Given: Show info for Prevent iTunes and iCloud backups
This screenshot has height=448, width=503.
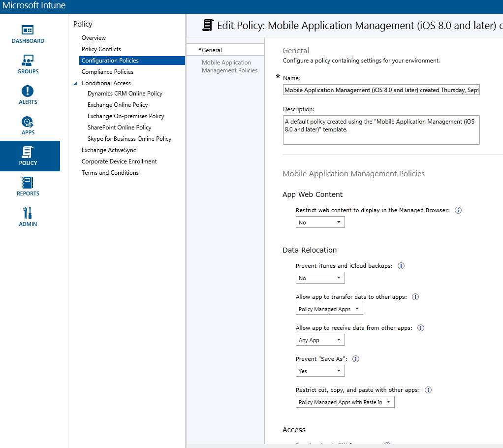Looking at the screenshot, I should point(401,266).
